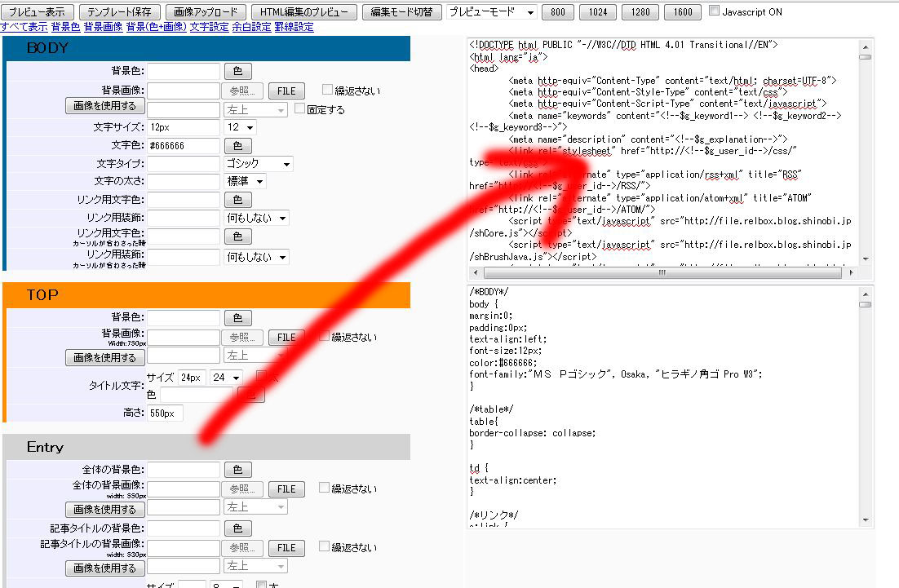The image size is (899, 588).
Task: Enable the Javascript ON checkbox
Action: click(x=714, y=11)
